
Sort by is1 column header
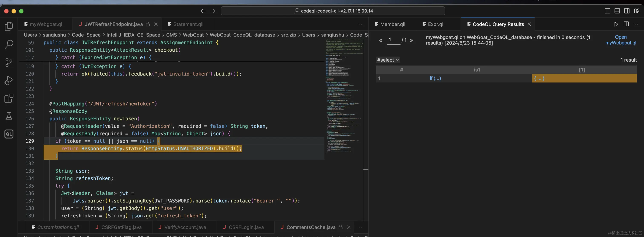[477, 70]
